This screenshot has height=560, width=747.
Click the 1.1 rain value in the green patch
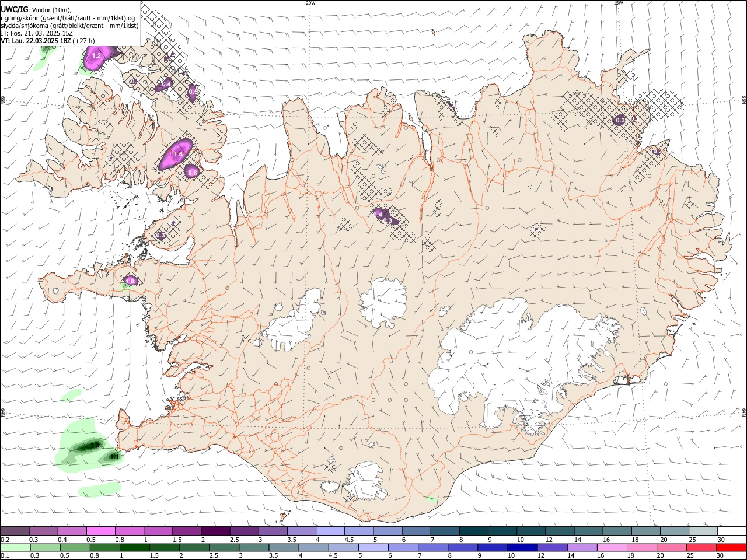pyautogui.click(x=114, y=457)
